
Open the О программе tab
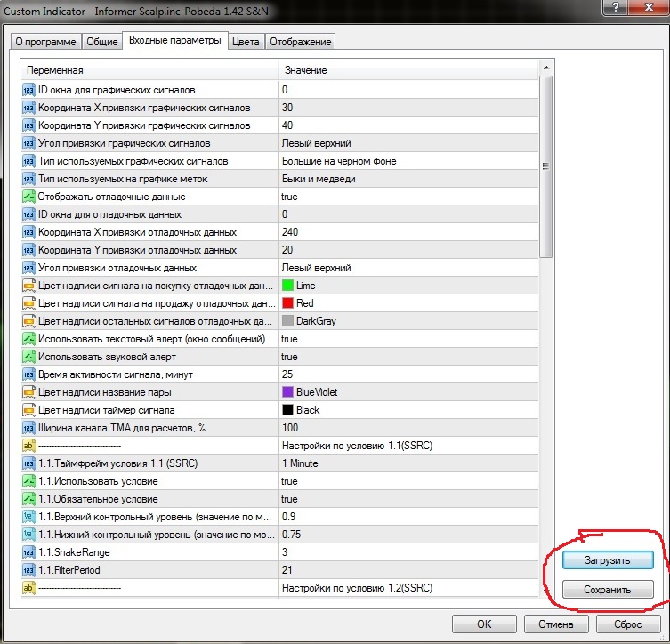[x=45, y=42]
